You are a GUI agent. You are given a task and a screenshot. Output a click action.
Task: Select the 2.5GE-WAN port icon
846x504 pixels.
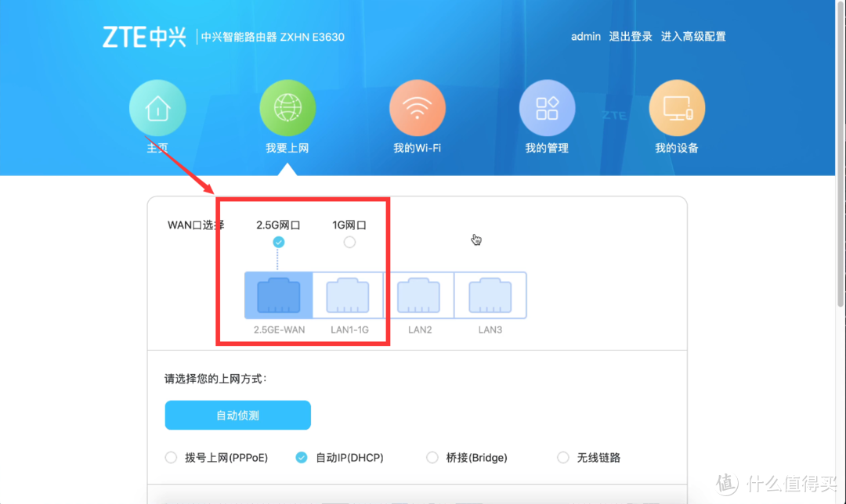[x=278, y=295]
